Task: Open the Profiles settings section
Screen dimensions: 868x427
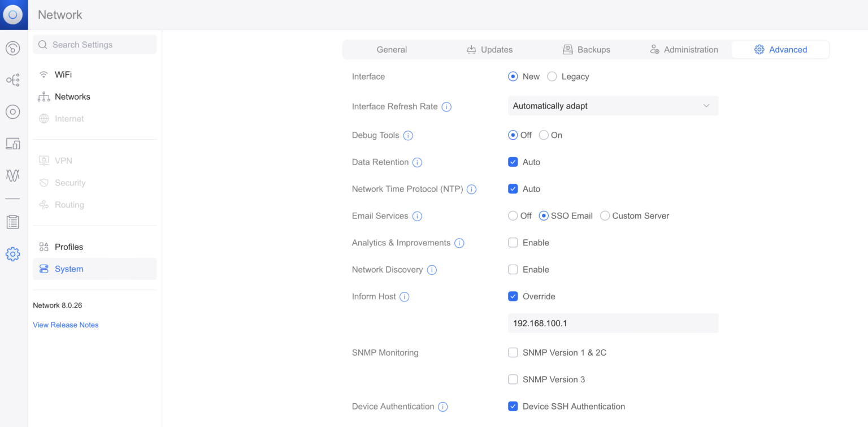Action: [67, 247]
